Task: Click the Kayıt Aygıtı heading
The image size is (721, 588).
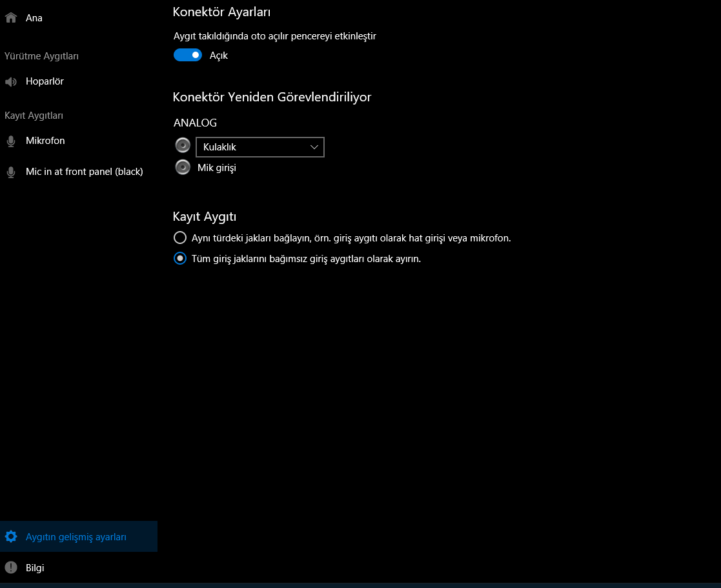Action: point(205,216)
